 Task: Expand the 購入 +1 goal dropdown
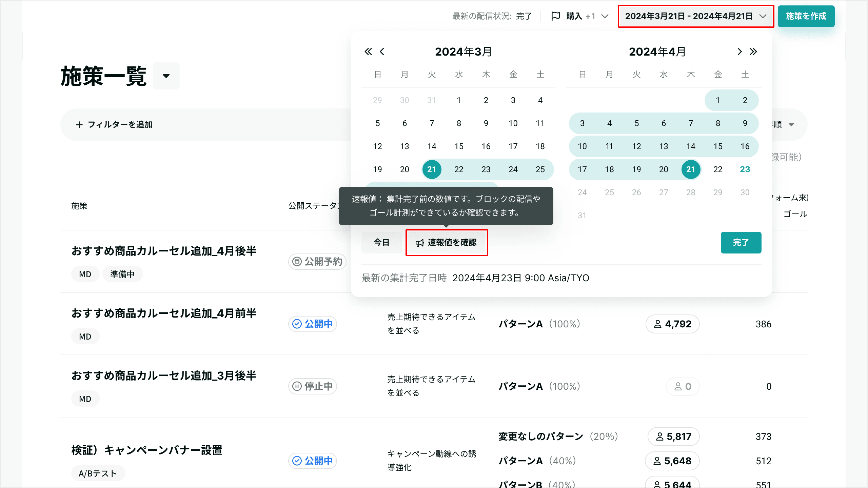605,16
